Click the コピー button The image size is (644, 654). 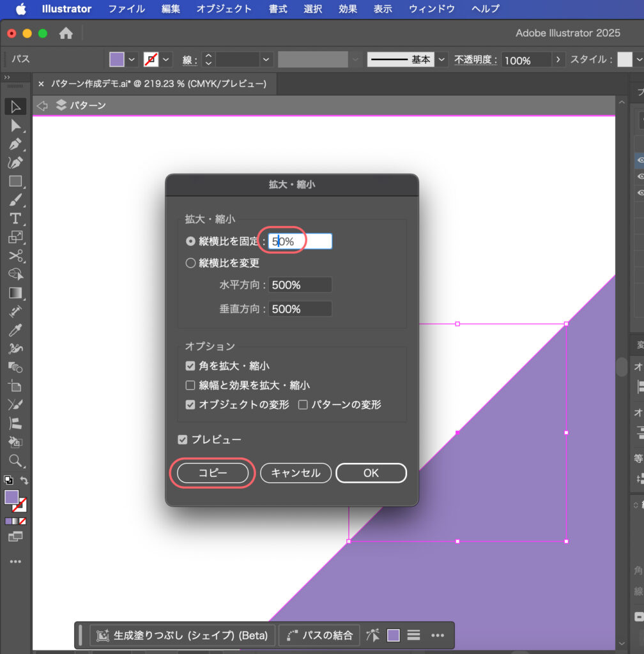pos(212,473)
